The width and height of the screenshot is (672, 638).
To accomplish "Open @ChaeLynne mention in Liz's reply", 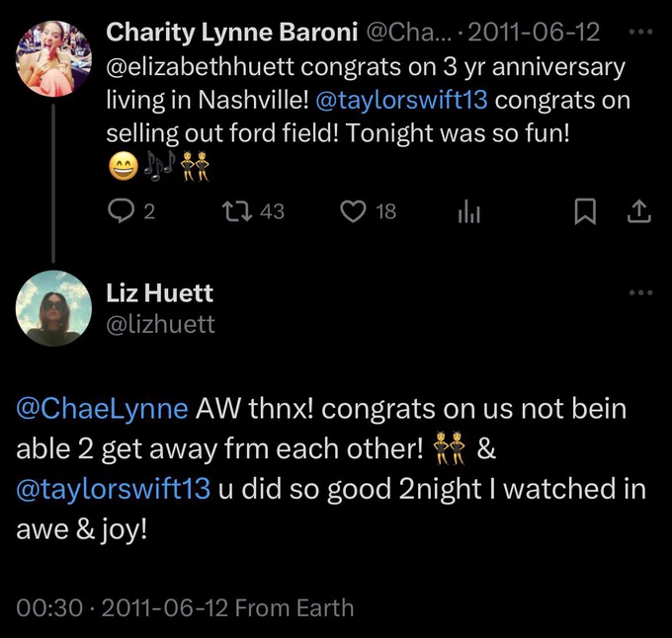I will point(102,409).
